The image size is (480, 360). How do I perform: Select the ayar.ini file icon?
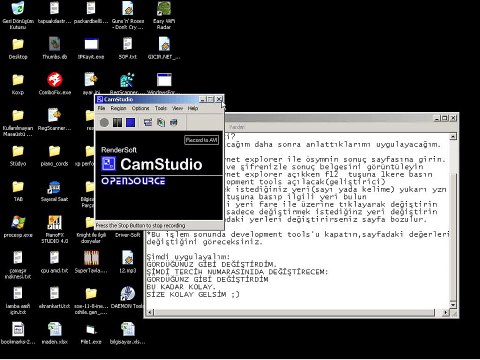tap(91, 80)
